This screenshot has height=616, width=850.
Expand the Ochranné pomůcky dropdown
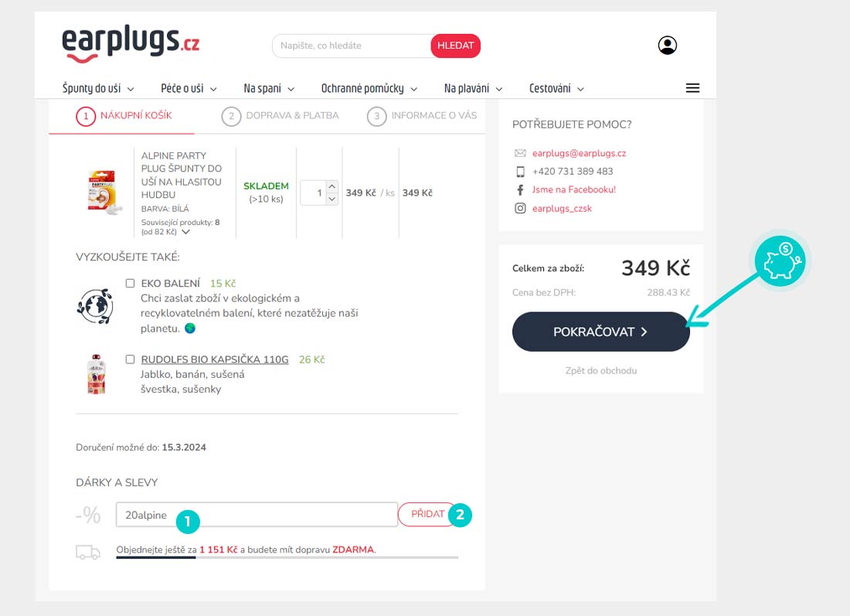point(369,88)
